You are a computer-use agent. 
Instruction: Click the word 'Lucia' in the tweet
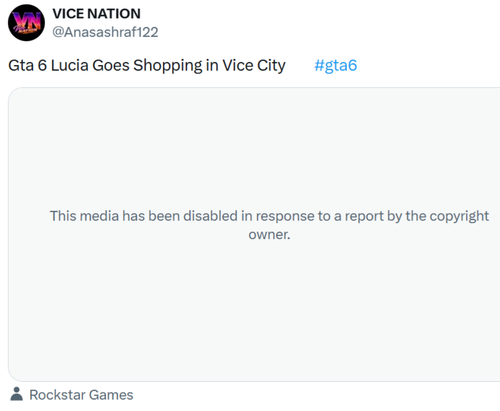[70, 65]
